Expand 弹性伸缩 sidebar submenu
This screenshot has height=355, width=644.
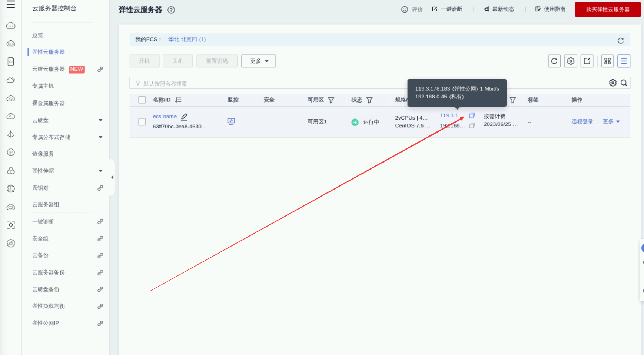click(x=100, y=171)
